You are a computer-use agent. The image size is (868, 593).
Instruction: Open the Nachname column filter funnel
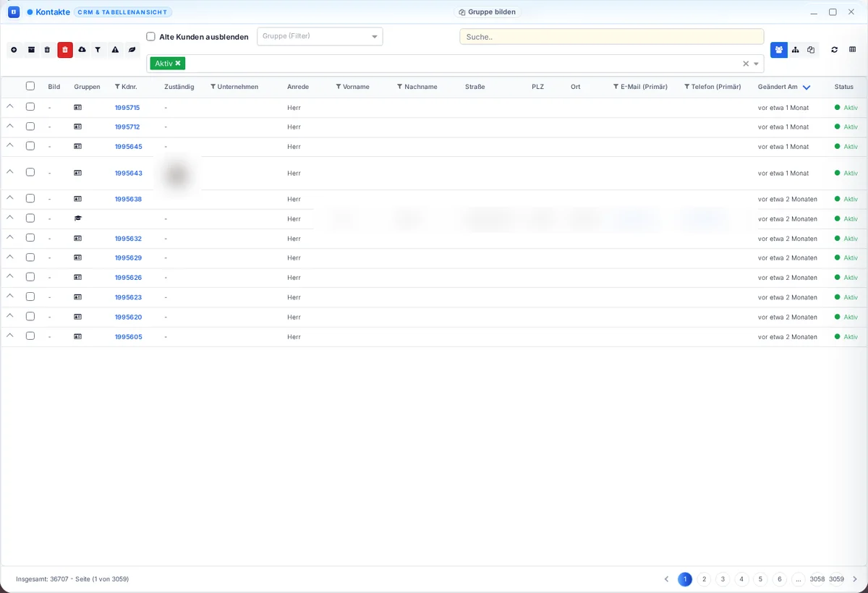click(x=400, y=87)
